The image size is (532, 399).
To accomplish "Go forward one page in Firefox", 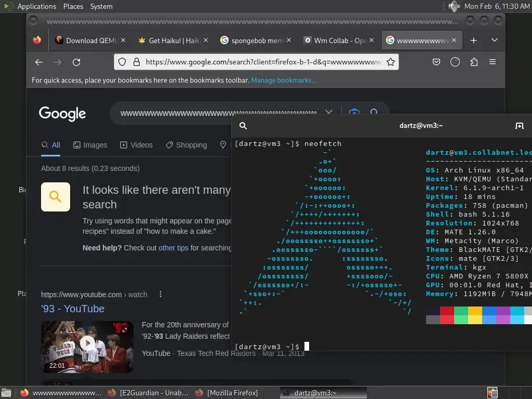I will [58, 62].
